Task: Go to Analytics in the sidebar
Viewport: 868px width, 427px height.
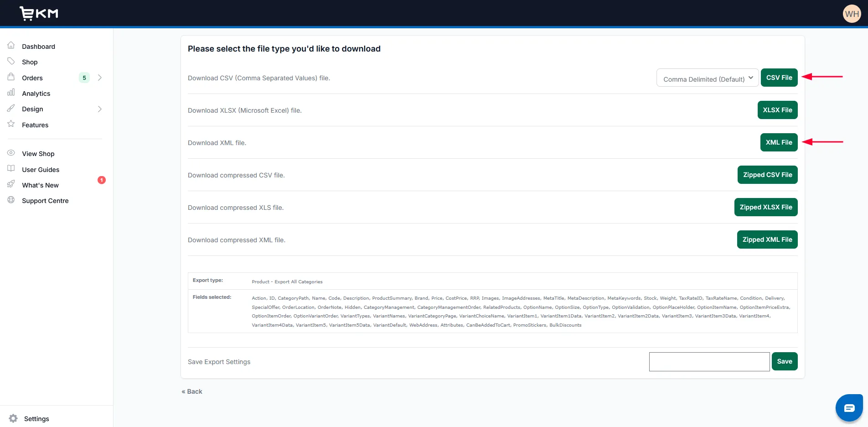Action: click(x=36, y=94)
